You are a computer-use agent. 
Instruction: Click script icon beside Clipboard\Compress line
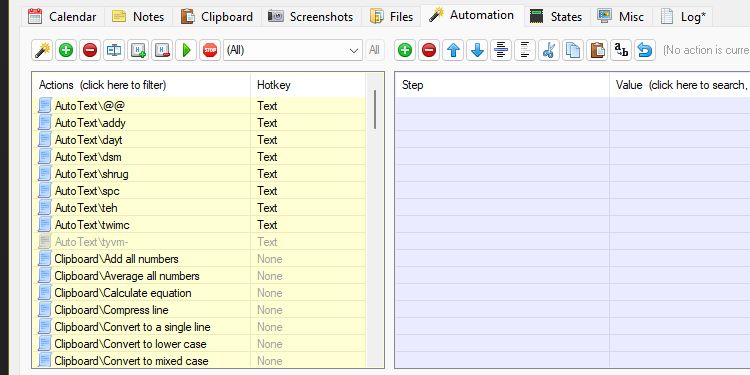pos(44,310)
